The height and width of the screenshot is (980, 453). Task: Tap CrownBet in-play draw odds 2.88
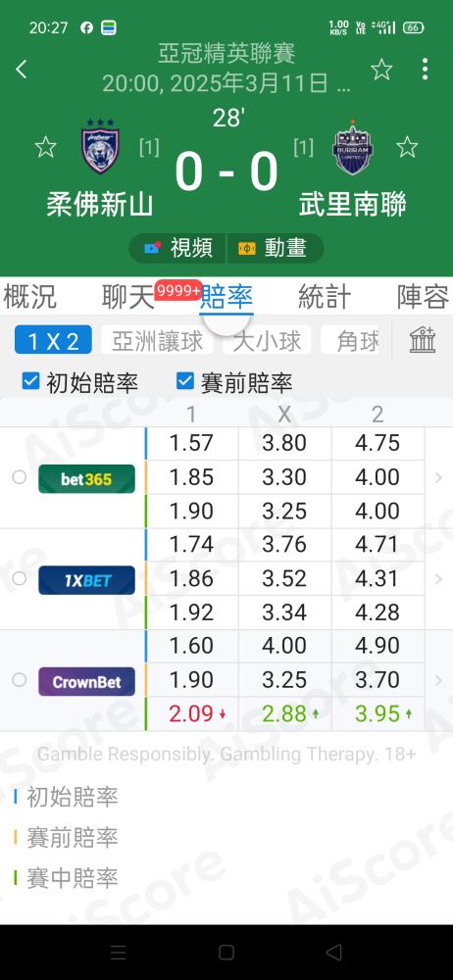click(284, 713)
